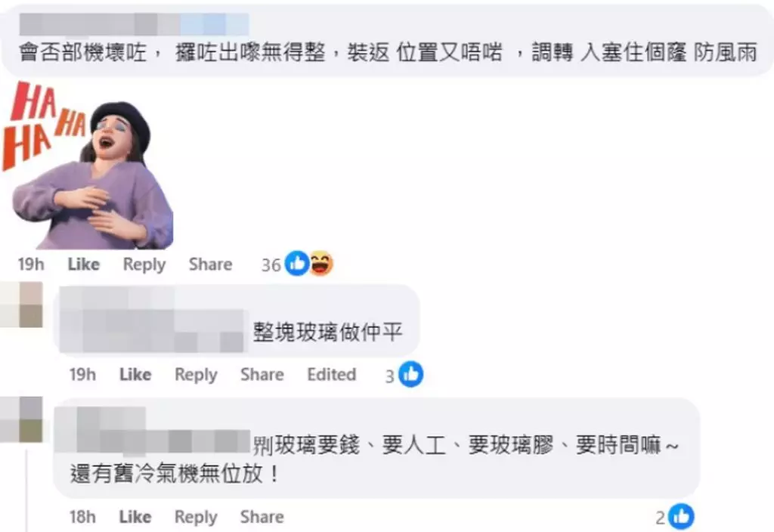Like the top comment posted 19h ago

click(84, 264)
